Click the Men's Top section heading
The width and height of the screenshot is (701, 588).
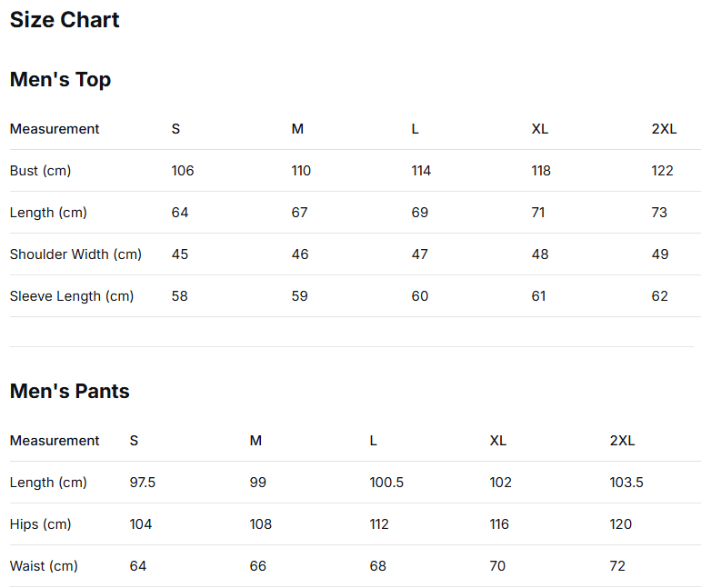pyautogui.click(x=60, y=80)
